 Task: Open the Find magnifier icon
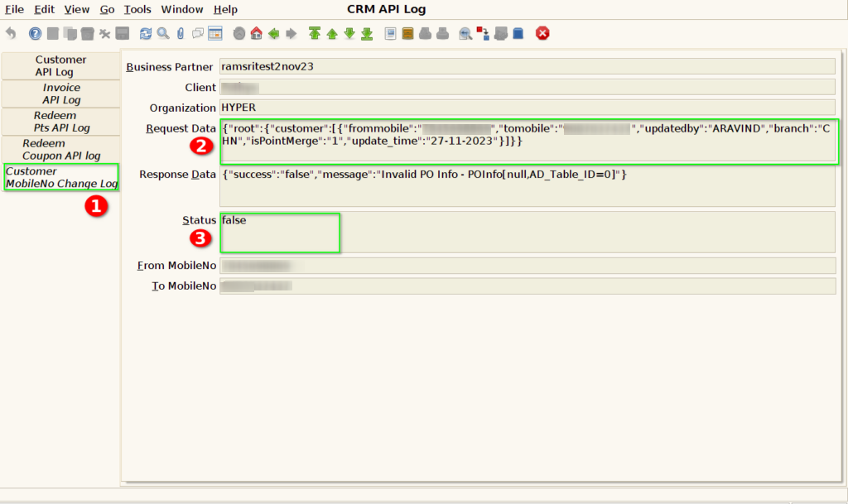click(x=163, y=33)
